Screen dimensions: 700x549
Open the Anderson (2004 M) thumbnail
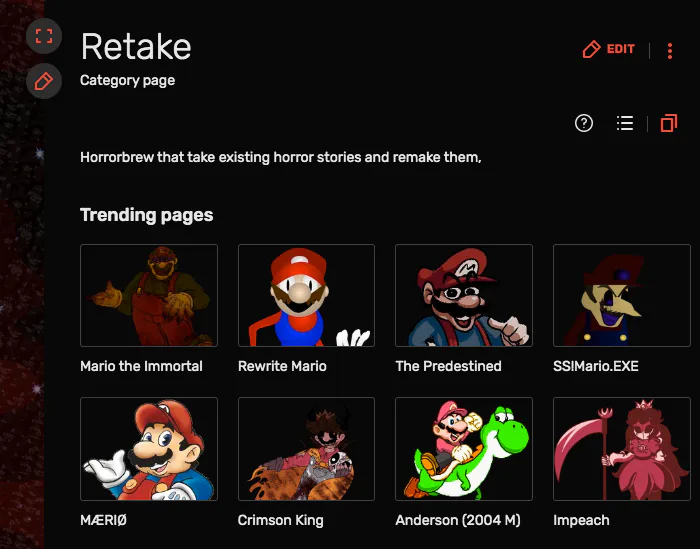(x=464, y=449)
